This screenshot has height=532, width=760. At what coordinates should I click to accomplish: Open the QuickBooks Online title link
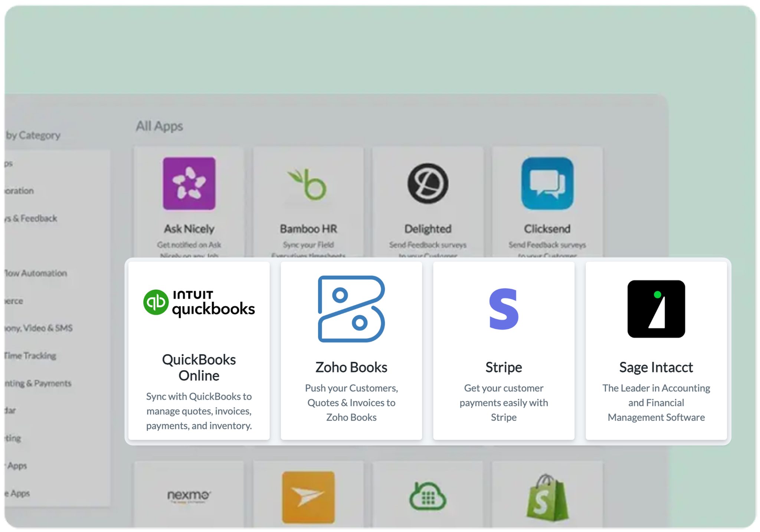(x=199, y=367)
